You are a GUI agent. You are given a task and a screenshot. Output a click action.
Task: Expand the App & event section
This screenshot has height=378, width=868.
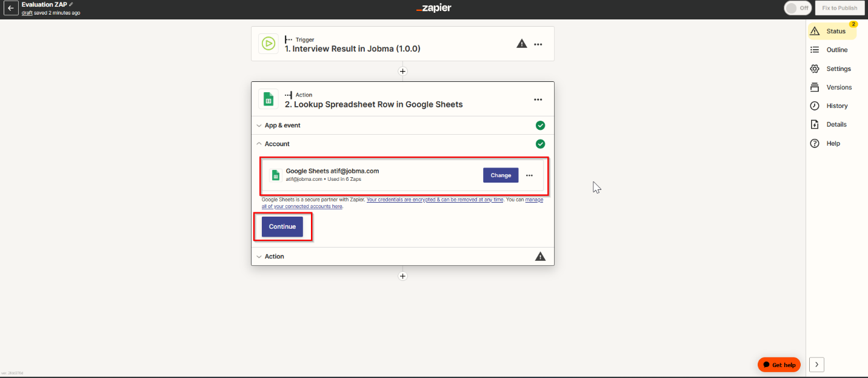tap(402, 126)
